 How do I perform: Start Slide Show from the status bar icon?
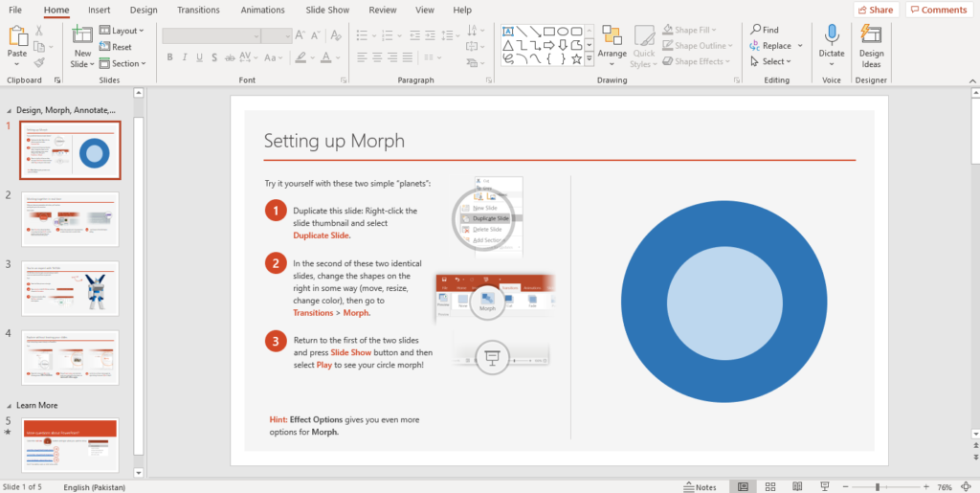(x=824, y=487)
